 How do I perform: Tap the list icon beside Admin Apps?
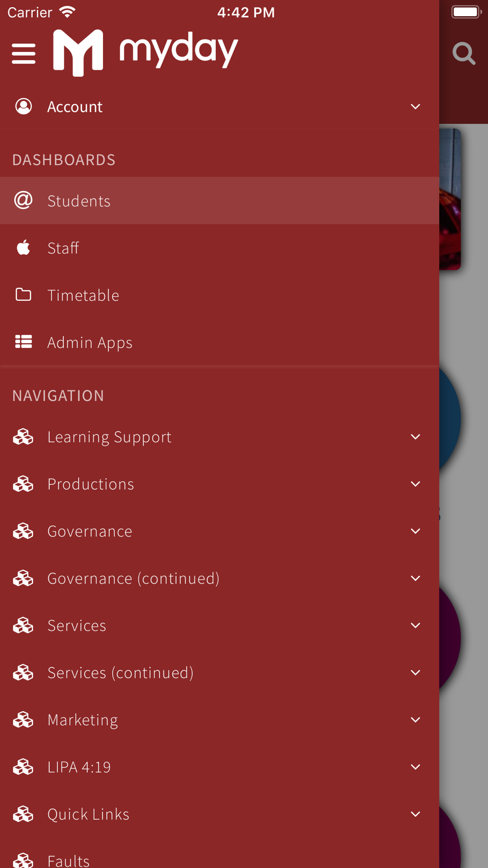pos(23,342)
